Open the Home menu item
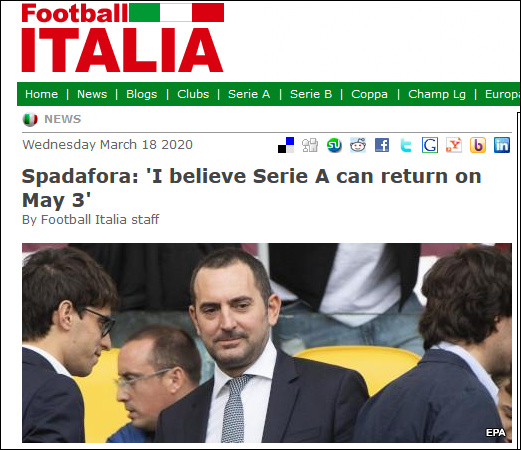Viewport: 521px width, 450px height. (41, 94)
